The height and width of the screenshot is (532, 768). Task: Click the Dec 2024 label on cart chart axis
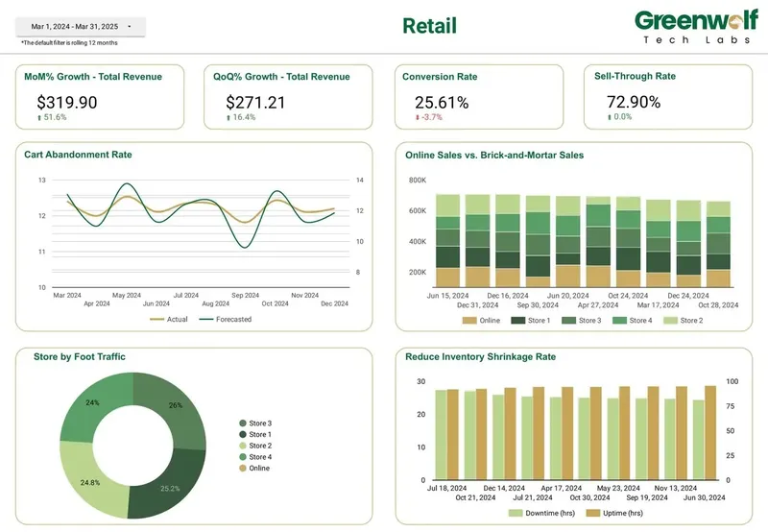point(334,303)
